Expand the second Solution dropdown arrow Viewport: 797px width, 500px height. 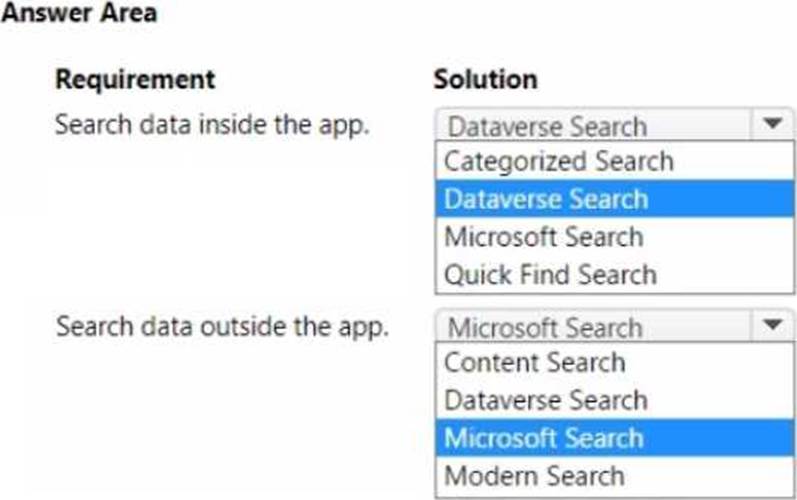click(772, 326)
